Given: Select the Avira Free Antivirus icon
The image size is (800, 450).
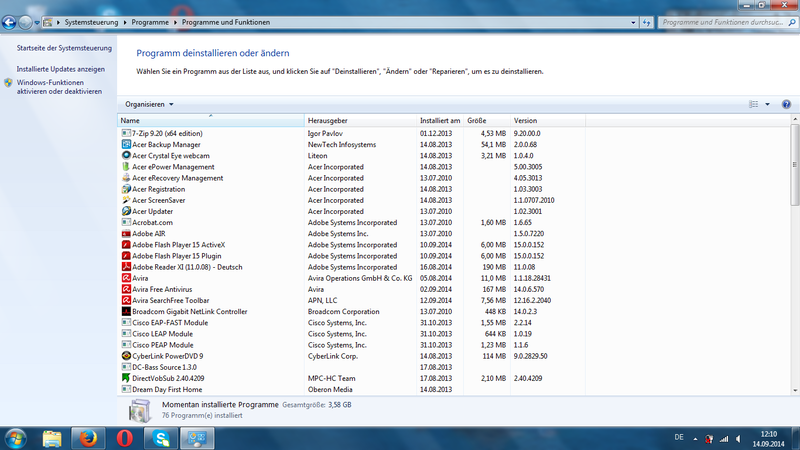Looking at the screenshot, I should click(125, 289).
